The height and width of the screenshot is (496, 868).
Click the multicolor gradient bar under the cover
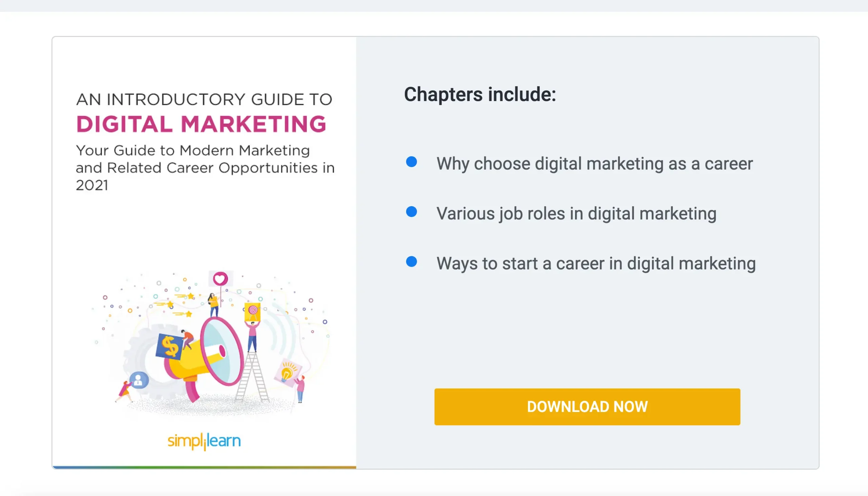[x=204, y=467]
